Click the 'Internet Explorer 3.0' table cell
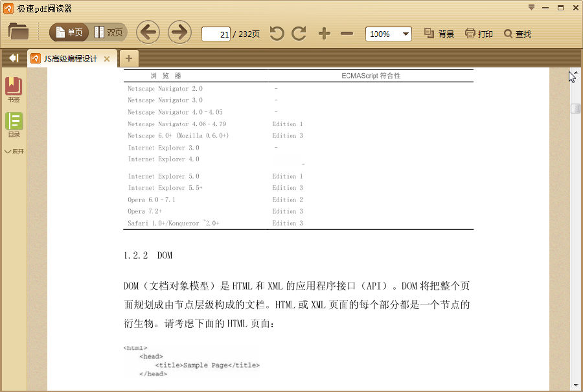Screen dimensions: 583x392 [x=164, y=148]
